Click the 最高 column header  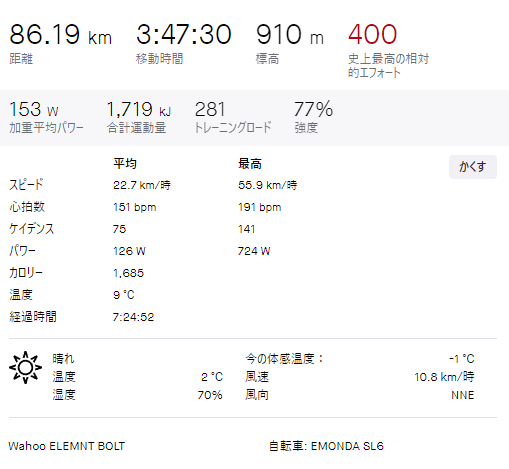tap(250, 164)
